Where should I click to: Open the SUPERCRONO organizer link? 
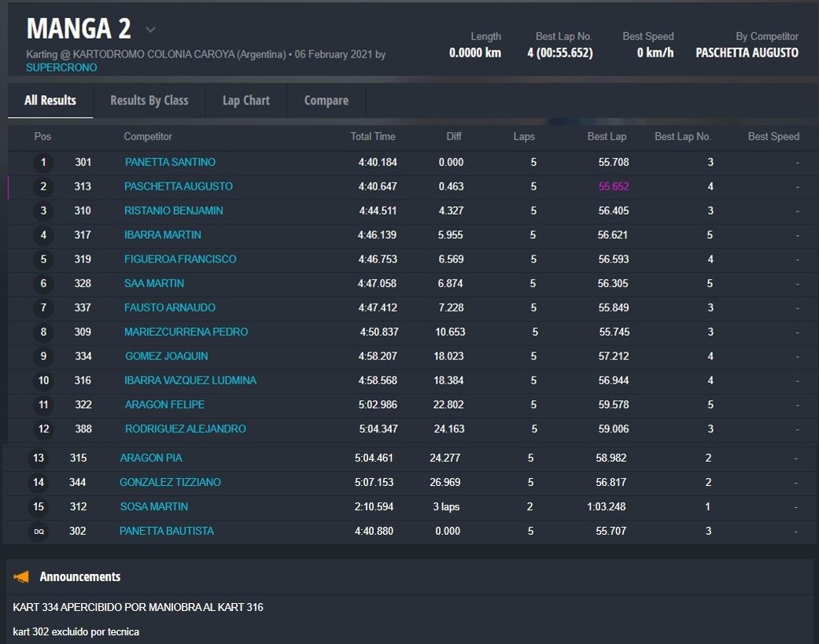point(61,68)
